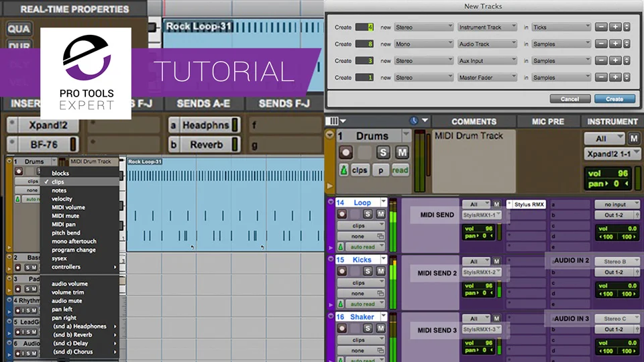Open the (snd b) Reverb submenu
The width and height of the screenshot is (644, 362).
click(x=80, y=335)
